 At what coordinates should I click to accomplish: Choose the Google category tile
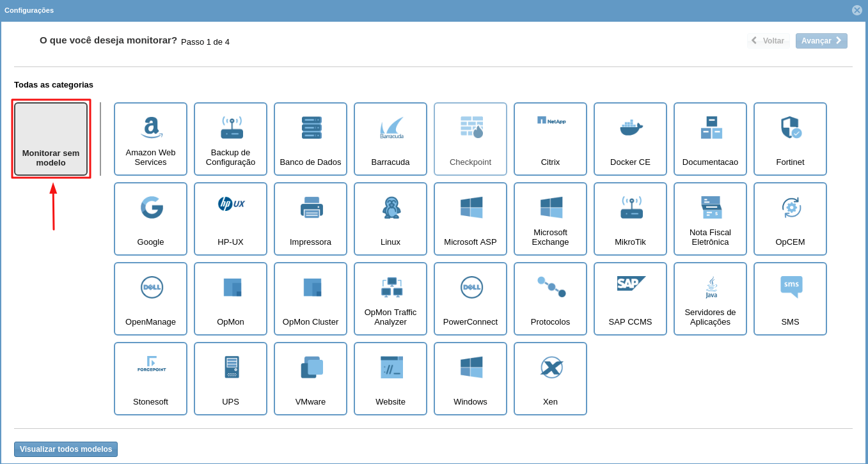point(150,219)
